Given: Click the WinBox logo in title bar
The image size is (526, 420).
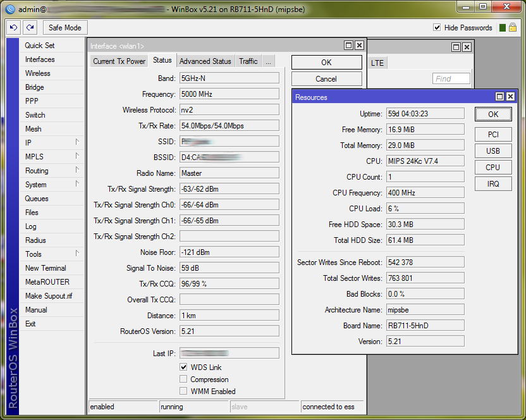Looking at the screenshot, I should [x=9, y=9].
